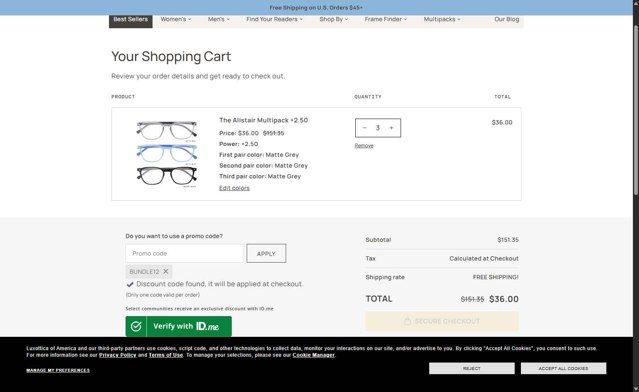Screen dimensions: 639x392
Task: Click the Free Shipping banner
Action: 316,7
